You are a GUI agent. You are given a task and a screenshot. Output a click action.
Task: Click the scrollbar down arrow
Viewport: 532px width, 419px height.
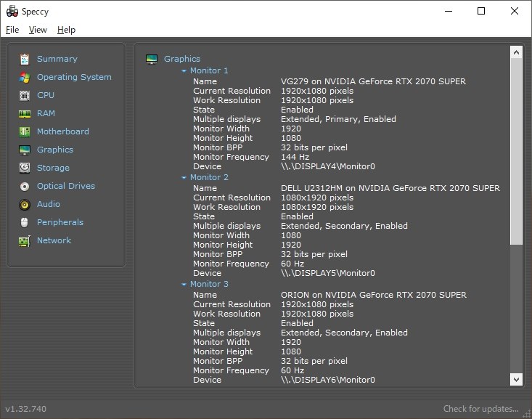pyautogui.click(x=516, y=379)
